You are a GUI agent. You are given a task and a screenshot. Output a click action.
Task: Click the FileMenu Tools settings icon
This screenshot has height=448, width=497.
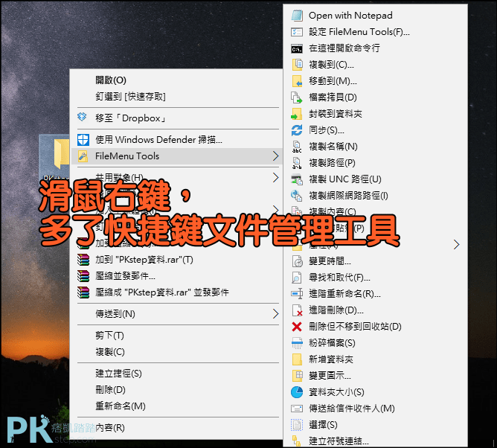coord(297,32)
